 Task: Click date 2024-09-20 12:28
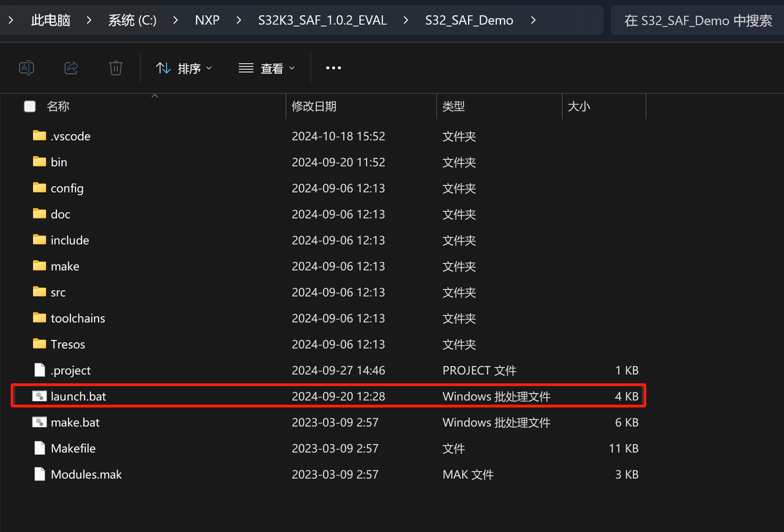338,396
